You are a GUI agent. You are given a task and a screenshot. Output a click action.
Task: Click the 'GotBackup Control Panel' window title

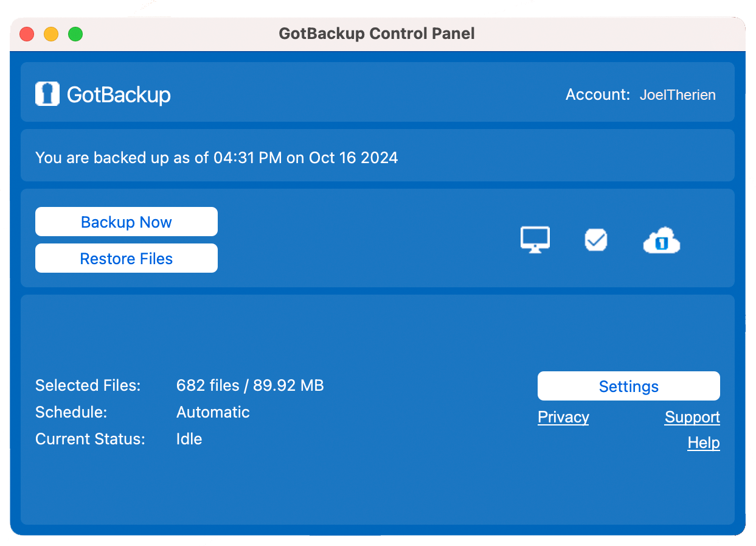(377, 33)
